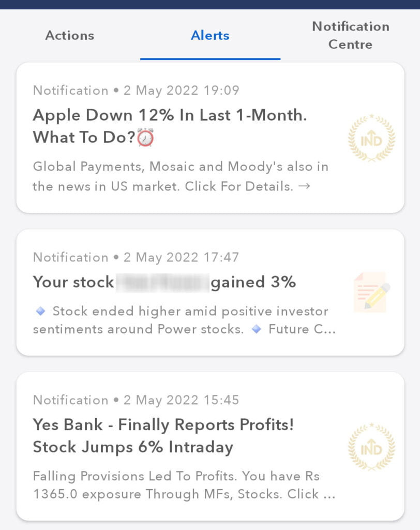Click the Global Payments, Mosaic and Moody's description
Image resolution: width=420 pixels, height=530 pixels.
point(181,176)
